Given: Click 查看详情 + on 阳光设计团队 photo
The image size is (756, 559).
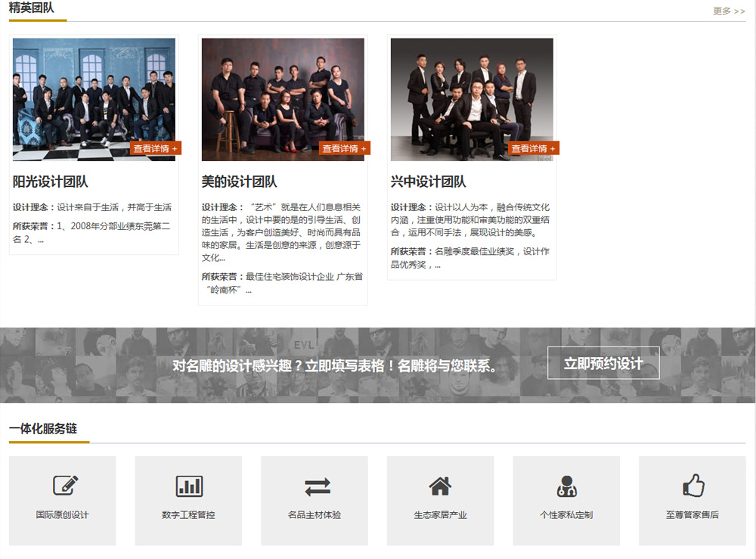Looking at the screenshot, I should (155, 148).
